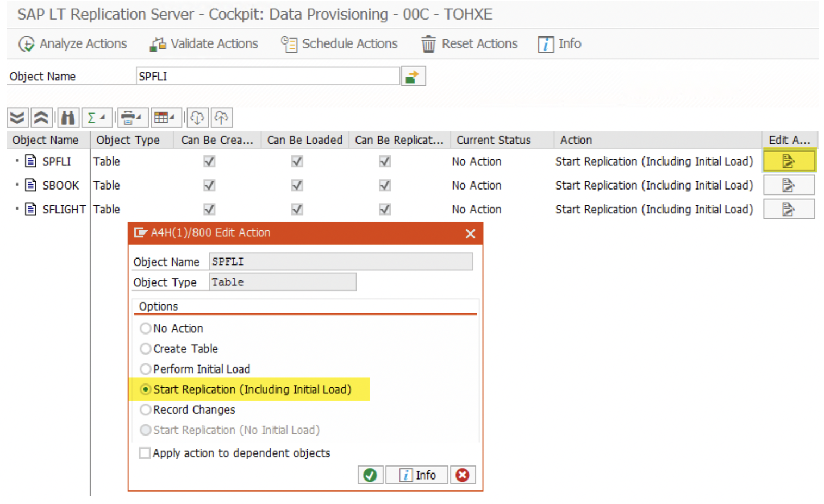Screen dimensions: 824x504
Task: Open Edit Action for the SPFLI row
Action: (789, 161)
